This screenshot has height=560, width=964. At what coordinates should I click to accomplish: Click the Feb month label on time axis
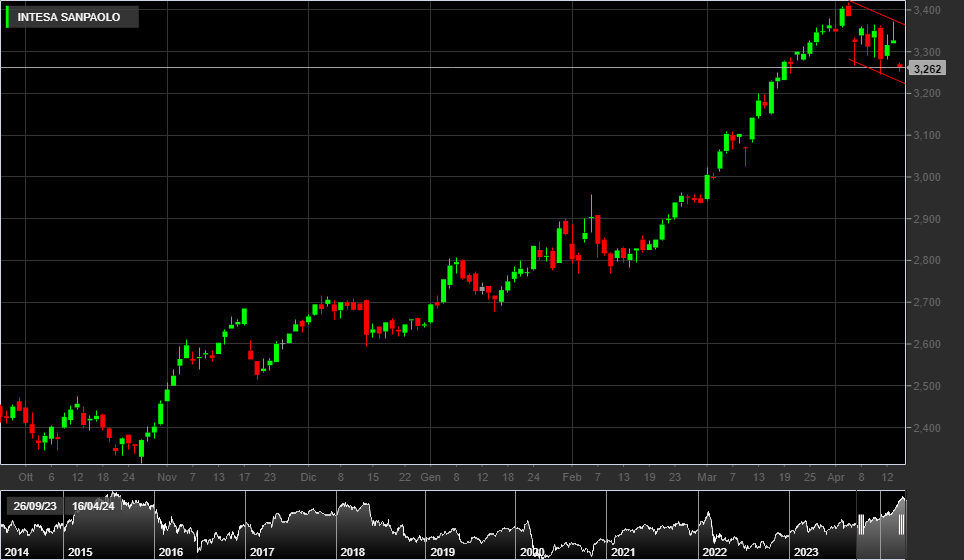click(x=572, y=477)
